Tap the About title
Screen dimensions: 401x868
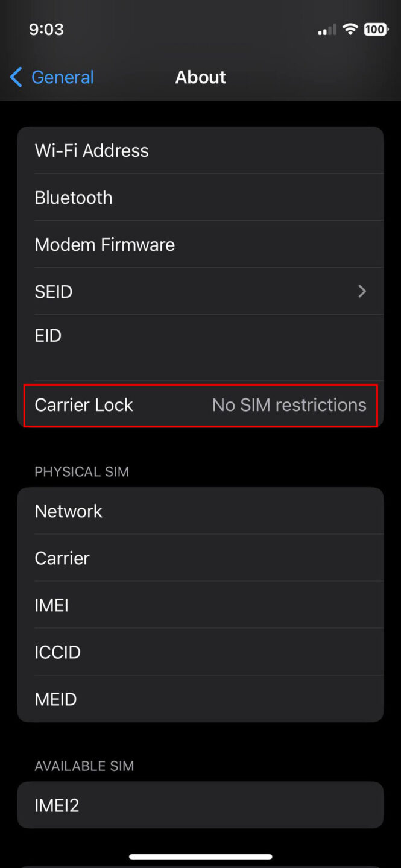[200, 77]
